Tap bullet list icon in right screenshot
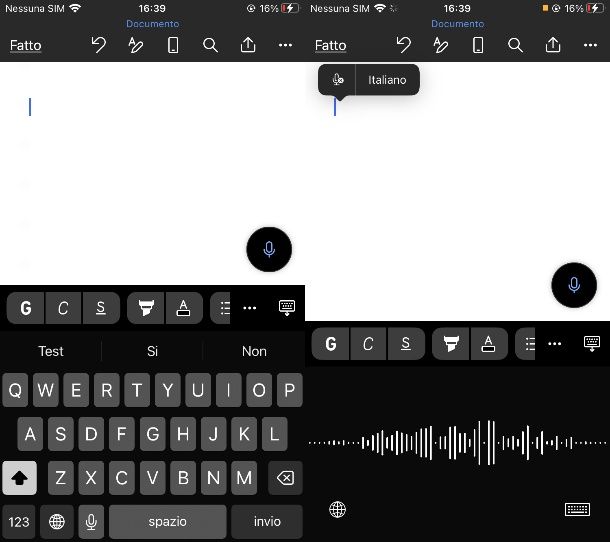Viewport: 610px width, 542px height. click(526, 344)
